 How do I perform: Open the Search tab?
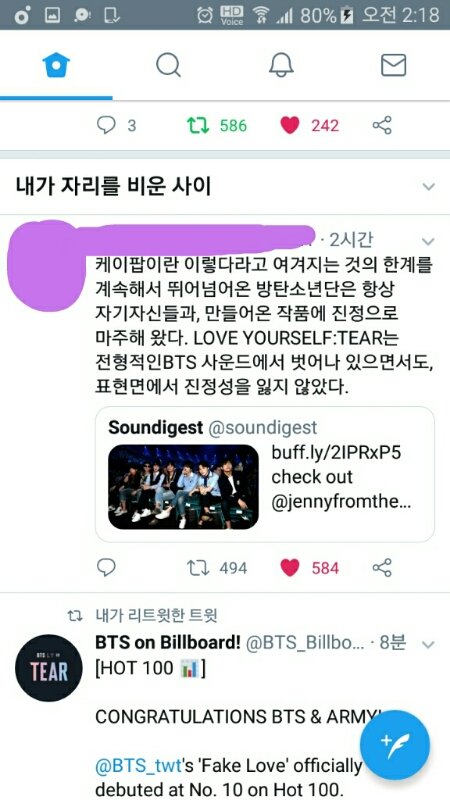coord(168,65)
